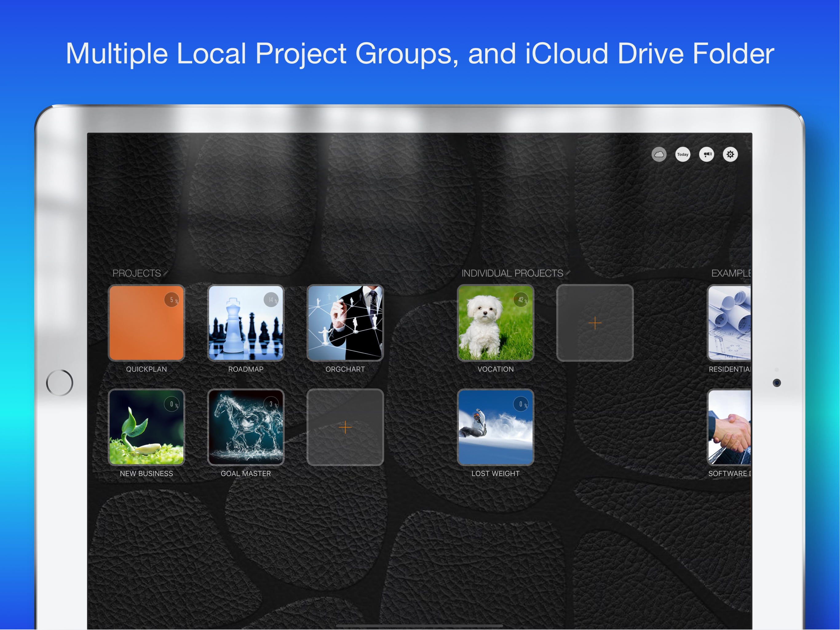840x630 pixels.
Task: Click the 42% progress badge on Vocation
Action: [521, 299]
